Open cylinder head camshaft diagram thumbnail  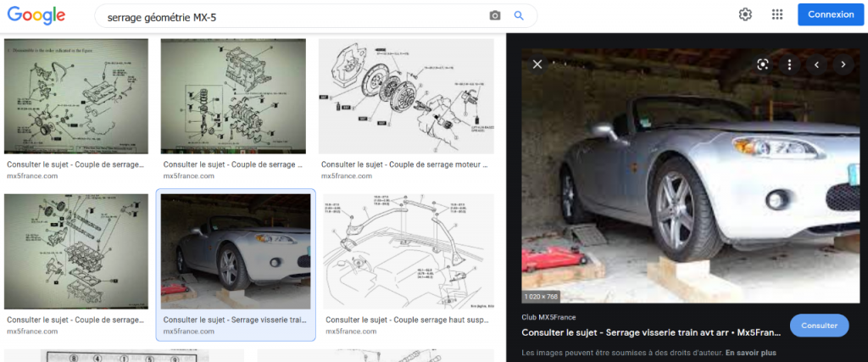coord(75,251)
